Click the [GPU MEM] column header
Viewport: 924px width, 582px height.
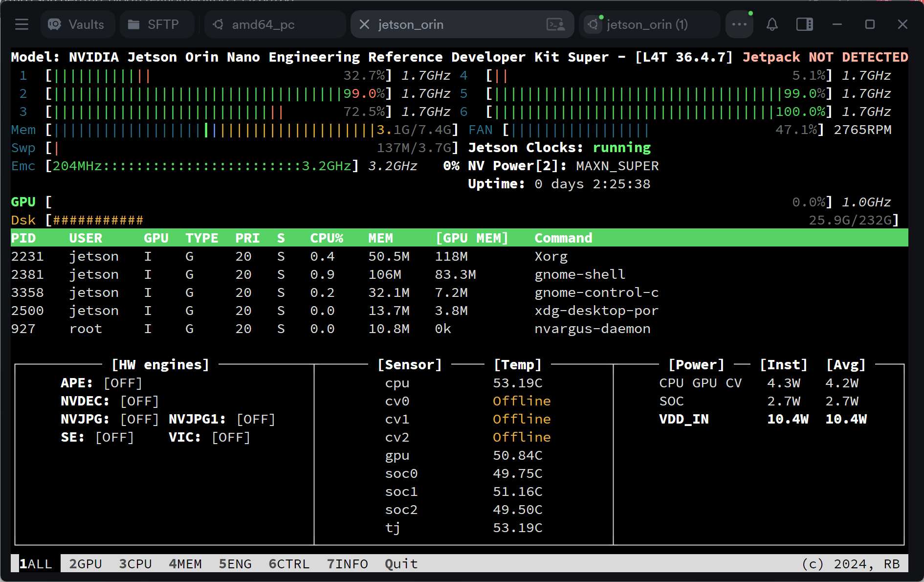click(x=472, y=238)
